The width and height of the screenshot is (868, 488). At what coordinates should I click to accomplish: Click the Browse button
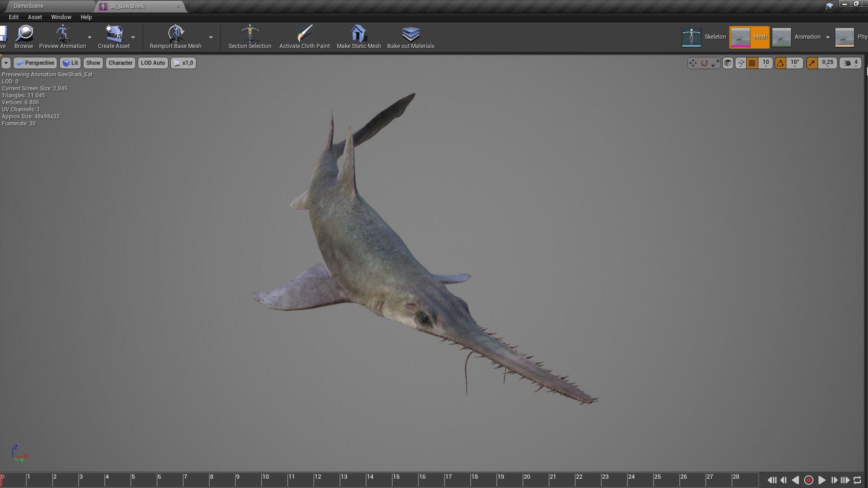point(23,37)
